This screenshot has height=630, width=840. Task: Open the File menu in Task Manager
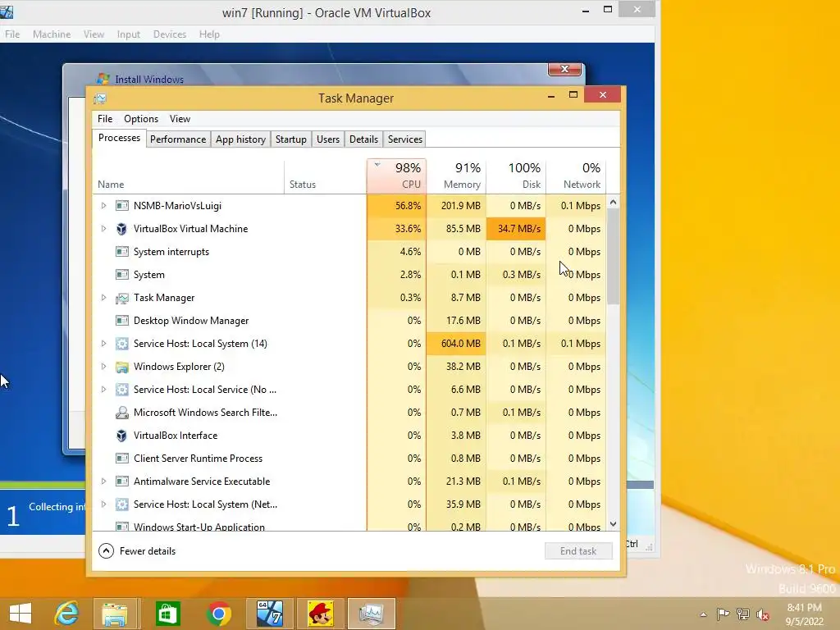[x=105, y=119]
